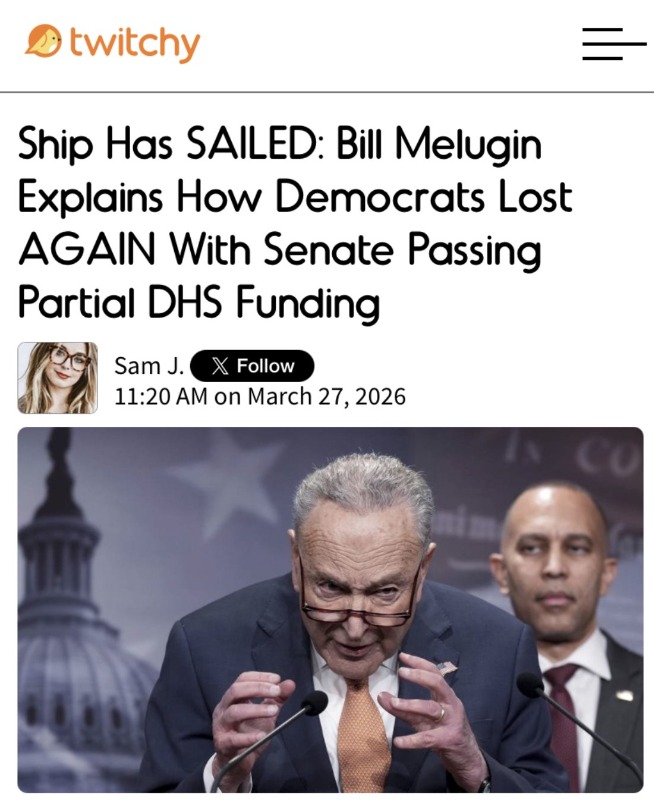Click the right microphone in the photo
The image size is (654, 800).
(576, 730)
